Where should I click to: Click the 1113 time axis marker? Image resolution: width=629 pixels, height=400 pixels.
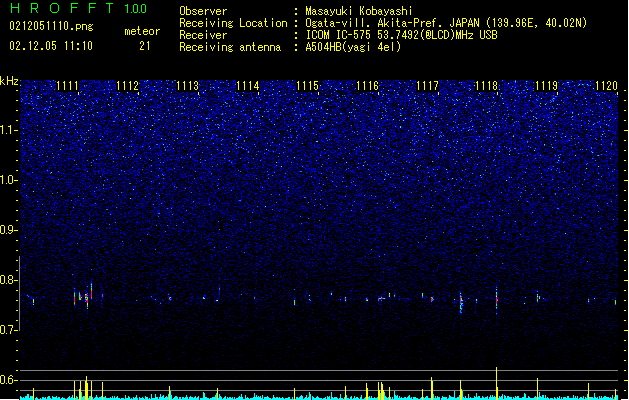coord(187,86)
